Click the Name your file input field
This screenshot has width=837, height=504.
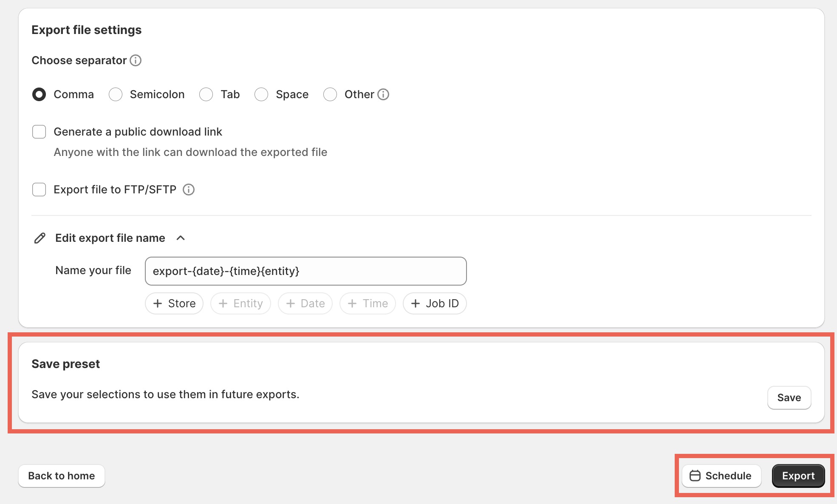306,271
